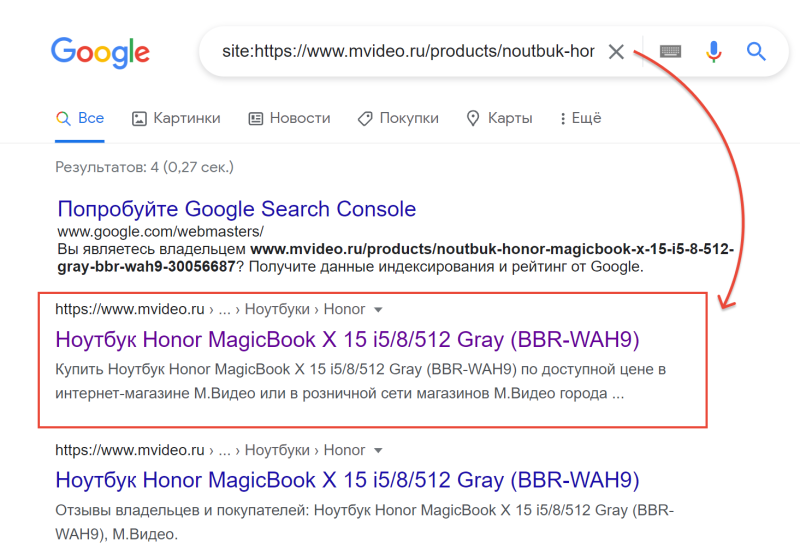This screenshot has width=800, height=559.
Task: Expand the Ещё menu
Action: pyautogui.click(x=580, y=118)
